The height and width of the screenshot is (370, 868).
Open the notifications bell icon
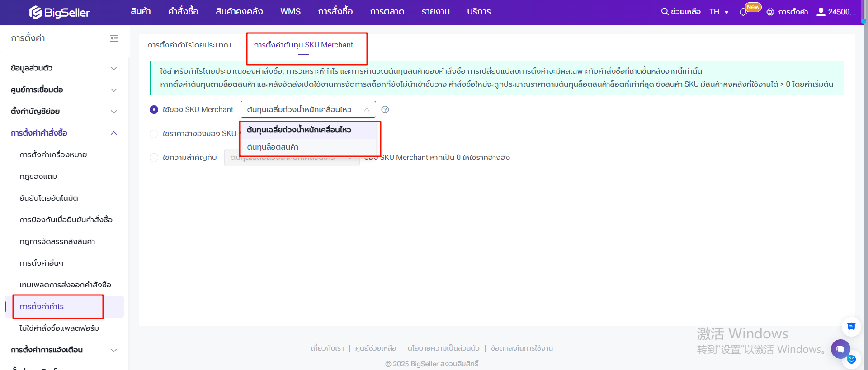click(743, 12)
